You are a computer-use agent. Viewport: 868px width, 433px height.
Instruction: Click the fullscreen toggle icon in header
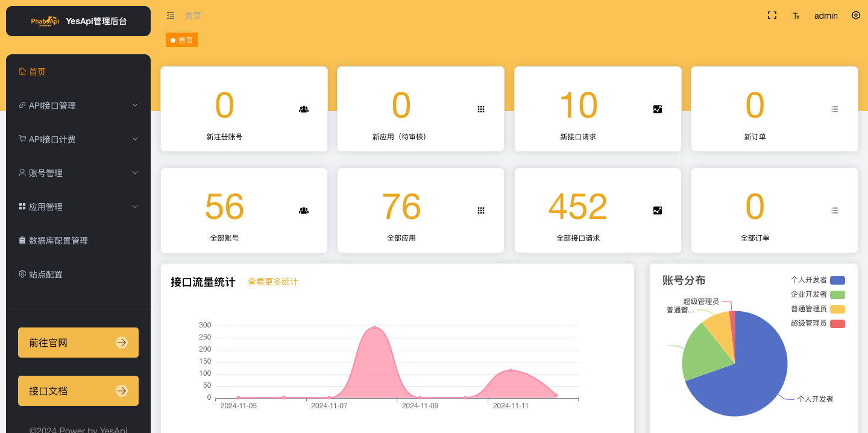click(772, 15)
